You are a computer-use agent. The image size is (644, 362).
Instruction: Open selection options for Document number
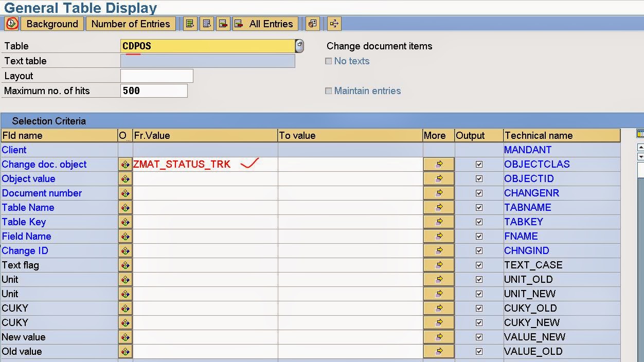pyautogui.click(x=125, y=193)
